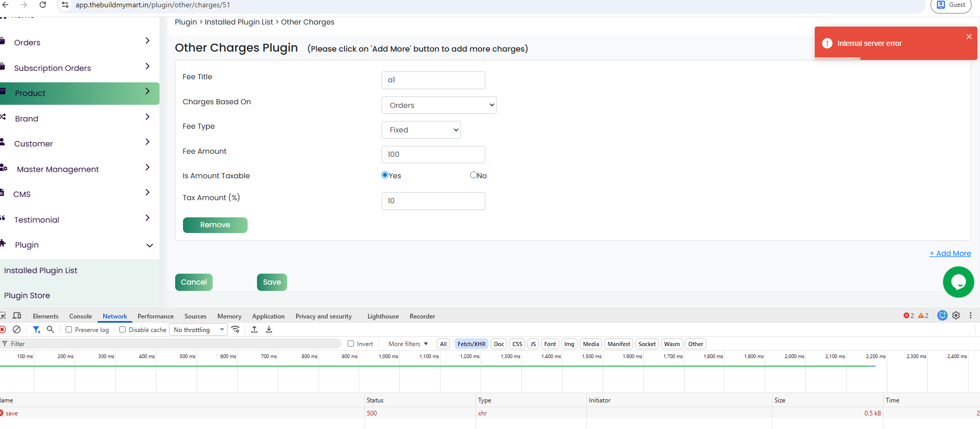Switch to the Console DevTools tab

point(80,316)
